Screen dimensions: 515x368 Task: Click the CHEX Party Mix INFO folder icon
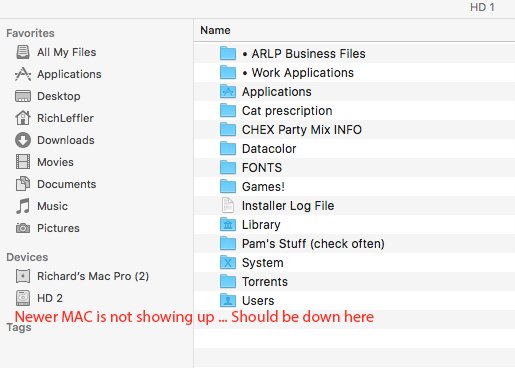coord(228,129)
